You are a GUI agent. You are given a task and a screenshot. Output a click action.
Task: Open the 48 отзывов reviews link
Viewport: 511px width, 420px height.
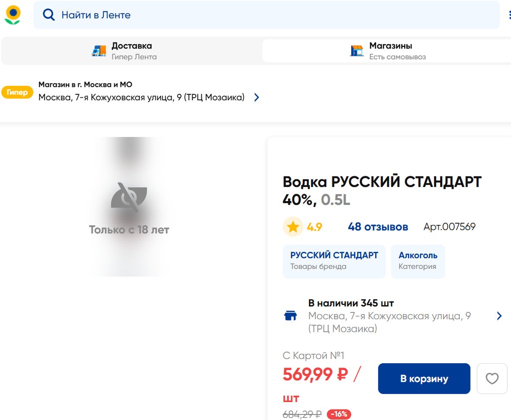pyautogui.click(x=378, y=227)
